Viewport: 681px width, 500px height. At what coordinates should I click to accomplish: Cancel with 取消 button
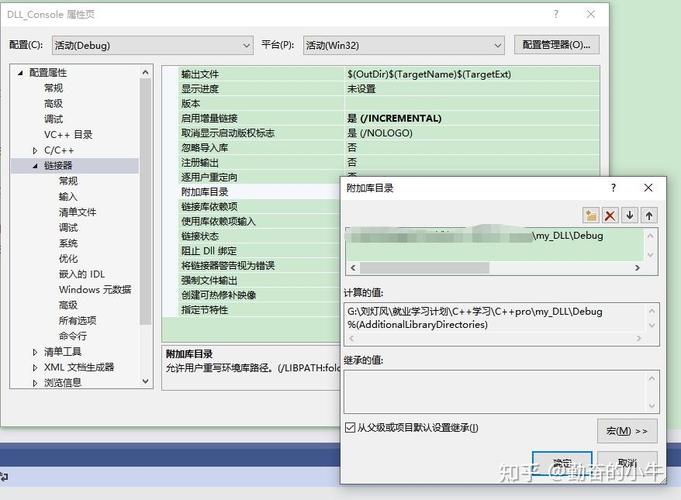coord(627,463)
